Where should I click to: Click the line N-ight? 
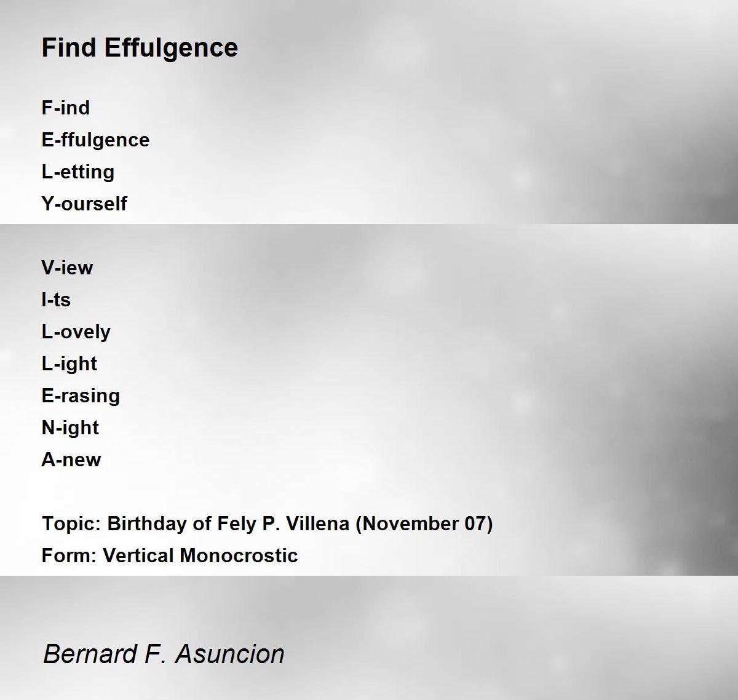pyautogui.click(x=70, y=428)
